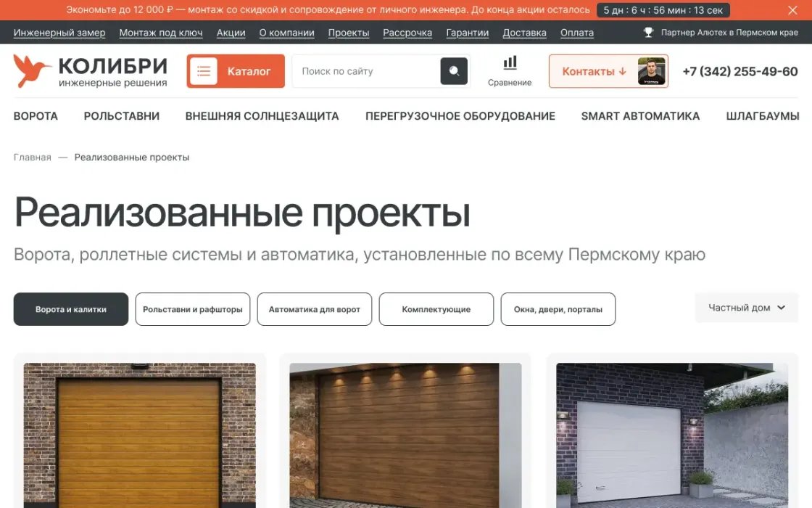Viewport: 812px width, 508px height.
Task: Select SMART АВТОМАТИКА menu item
Action: pos(641,116)
